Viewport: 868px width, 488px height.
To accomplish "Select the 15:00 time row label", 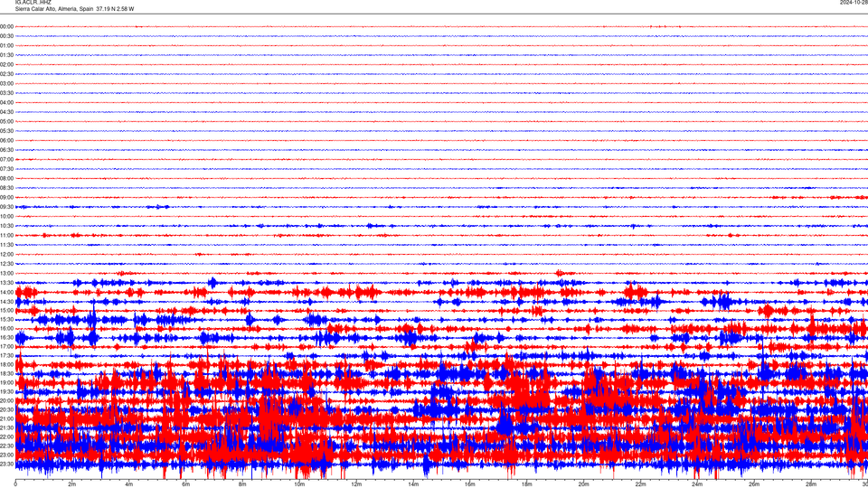I will (x=6, y=310).
